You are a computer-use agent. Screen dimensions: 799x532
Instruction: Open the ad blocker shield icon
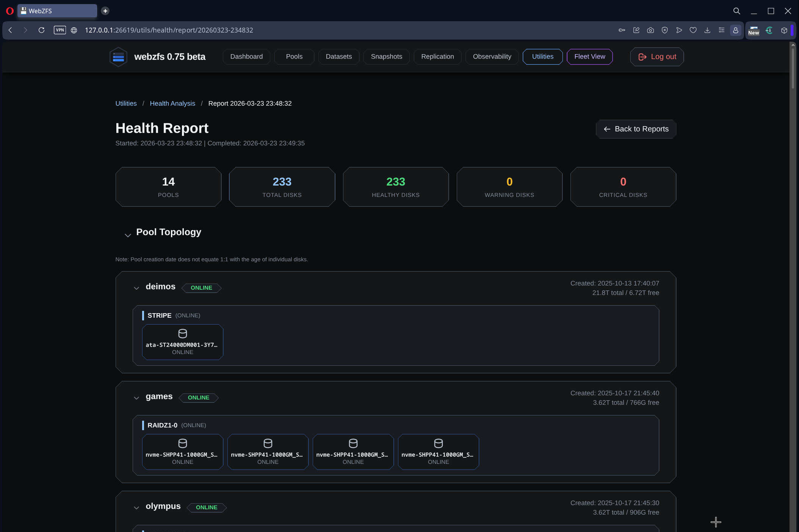(665, 30)
